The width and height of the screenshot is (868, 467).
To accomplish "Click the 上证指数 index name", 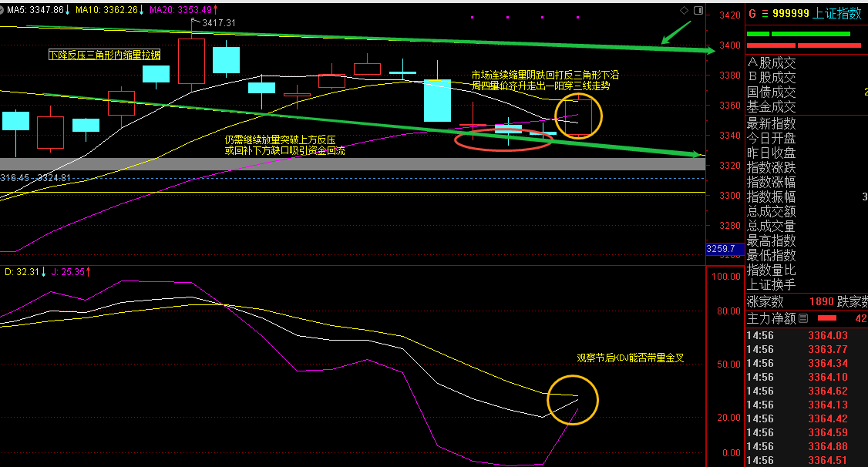I will 837,13.
